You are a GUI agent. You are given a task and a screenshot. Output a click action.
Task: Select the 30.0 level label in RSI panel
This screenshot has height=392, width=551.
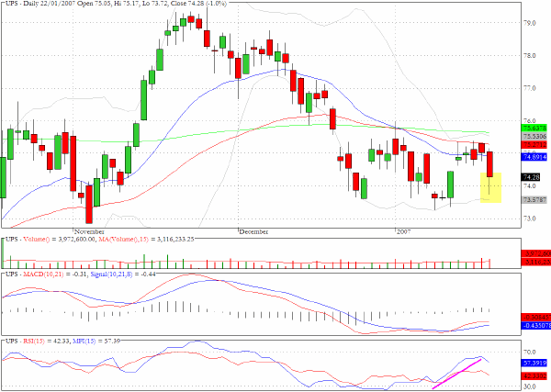point(530,386)
